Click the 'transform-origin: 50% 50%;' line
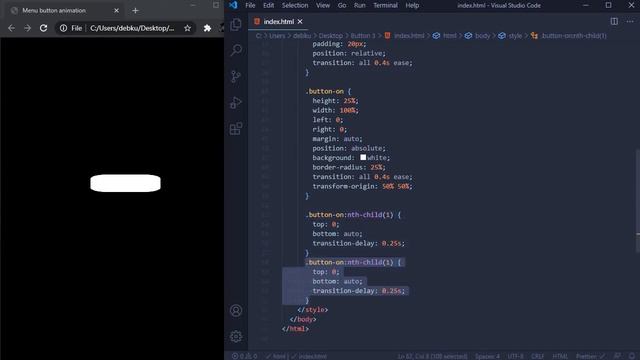This screenshot has width=640, height=360. tap(362, 186)
